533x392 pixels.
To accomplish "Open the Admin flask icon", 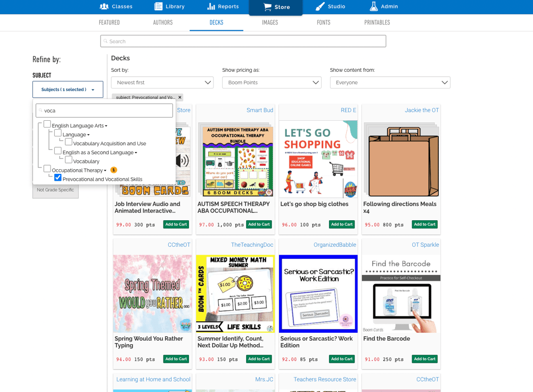I will [374, 7].
